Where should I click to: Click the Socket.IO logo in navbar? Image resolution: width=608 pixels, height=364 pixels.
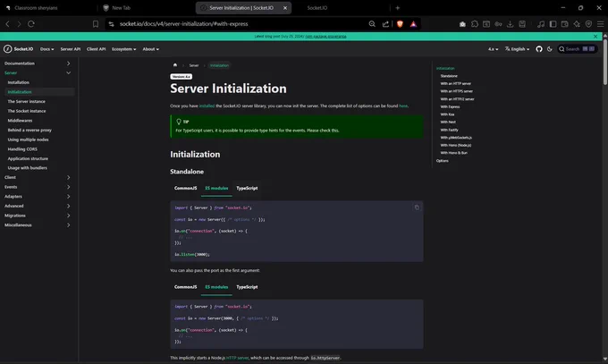pyautogui.click(x=19, y=49)
